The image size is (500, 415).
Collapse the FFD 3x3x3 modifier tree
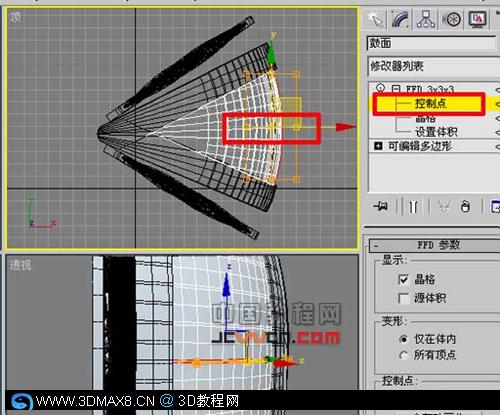pos(395,89)
